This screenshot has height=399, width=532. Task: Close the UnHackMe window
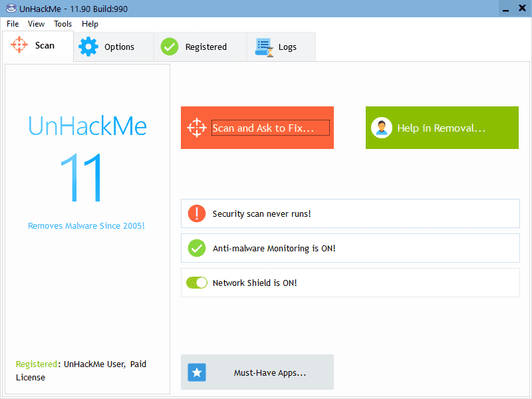[x=522, y=8]
